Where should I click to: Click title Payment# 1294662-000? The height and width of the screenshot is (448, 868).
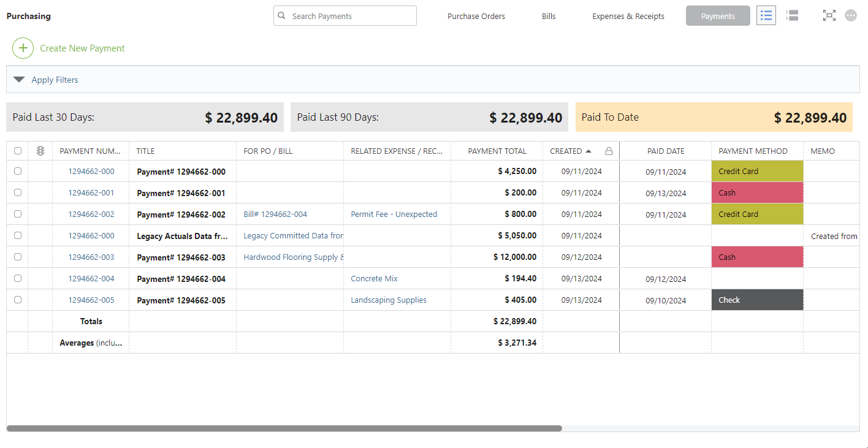(181, 172)
